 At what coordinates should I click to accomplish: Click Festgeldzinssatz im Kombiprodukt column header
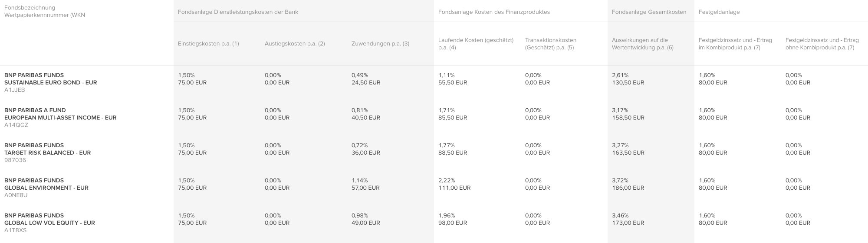[735, 44]
